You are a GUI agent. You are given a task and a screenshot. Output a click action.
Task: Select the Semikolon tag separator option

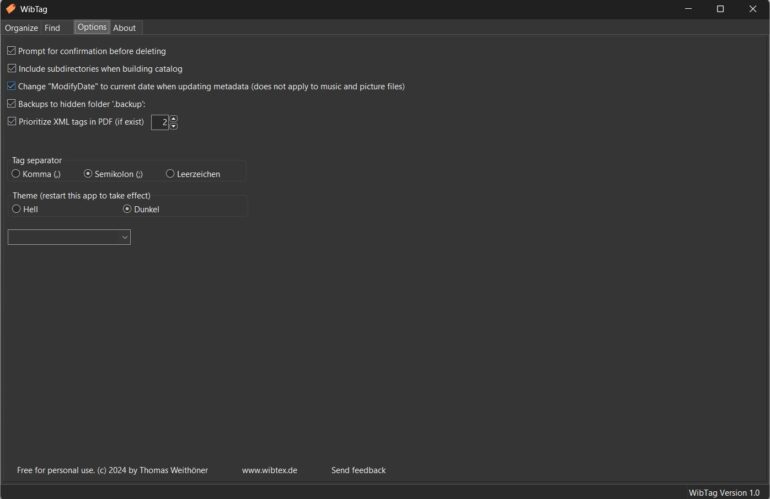[88, 174]
